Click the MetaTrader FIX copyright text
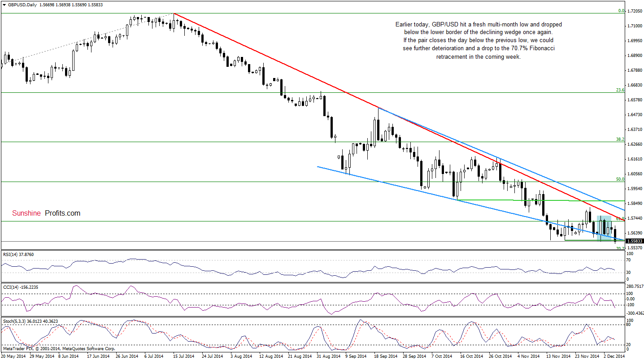 pyautogui.click(x=58, y=348)
